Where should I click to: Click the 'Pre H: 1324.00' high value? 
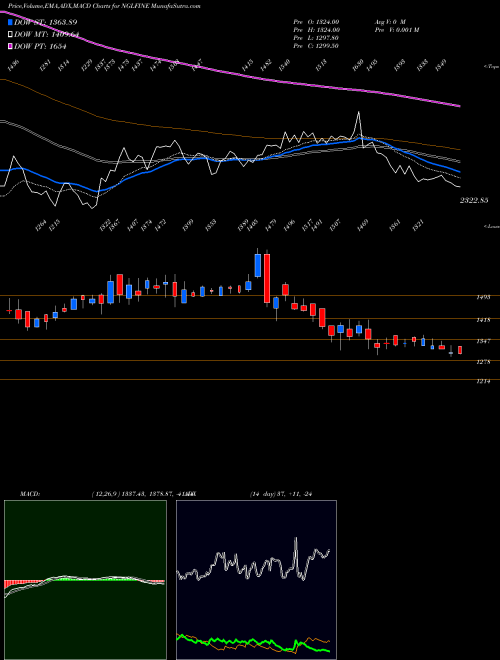(317, 30)
